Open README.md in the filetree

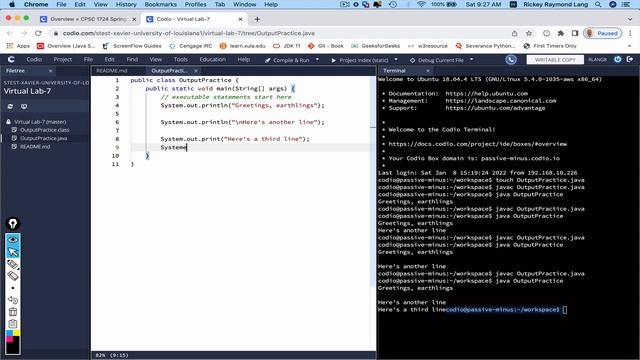(35, 147)
